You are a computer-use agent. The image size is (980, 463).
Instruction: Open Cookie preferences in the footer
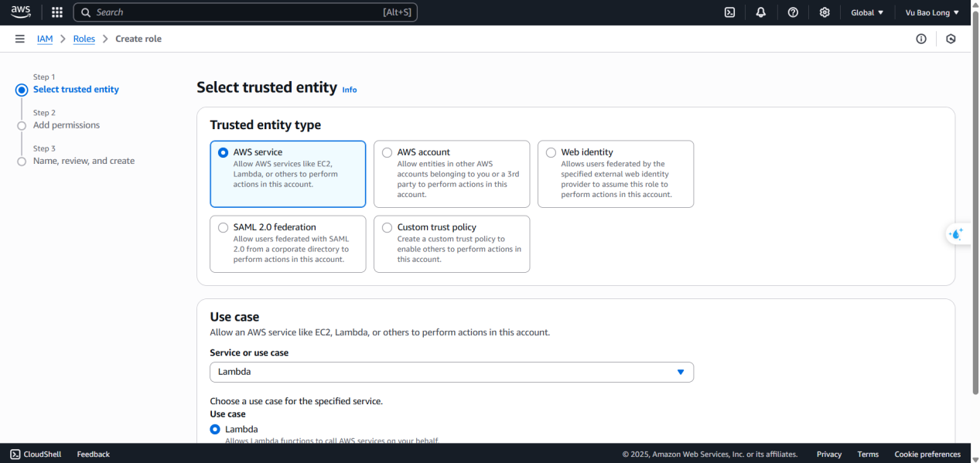click(x=927, y=454)
